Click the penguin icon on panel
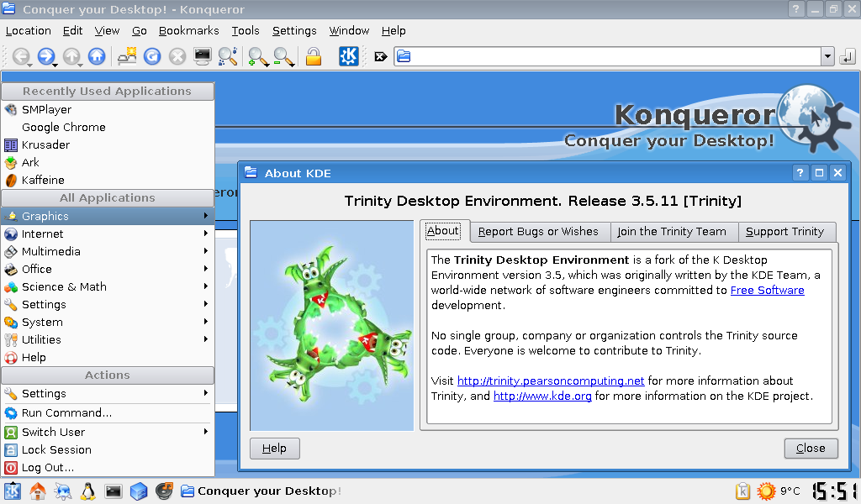 pyautogui.click(x=87, y=491)
